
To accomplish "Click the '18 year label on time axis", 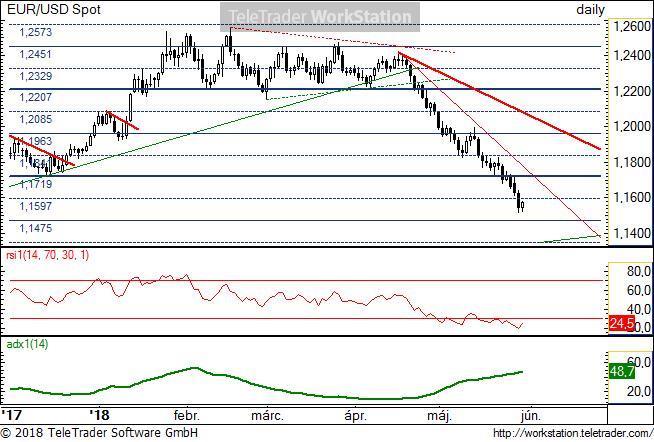I will tap(99, 415).
